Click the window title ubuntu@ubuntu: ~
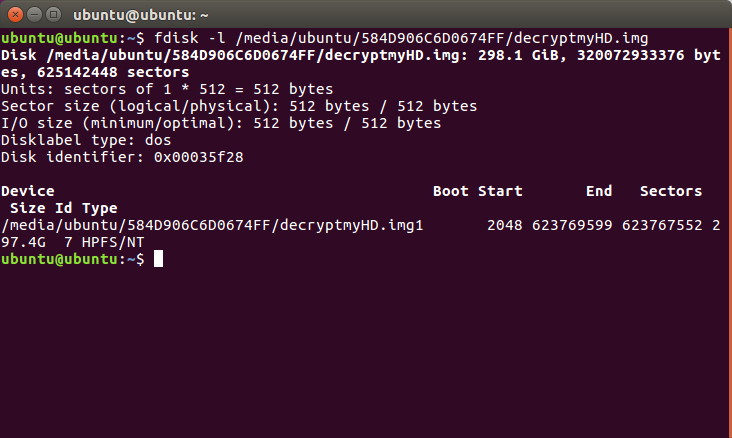This screenshot has width=732, height=438. 141,15
